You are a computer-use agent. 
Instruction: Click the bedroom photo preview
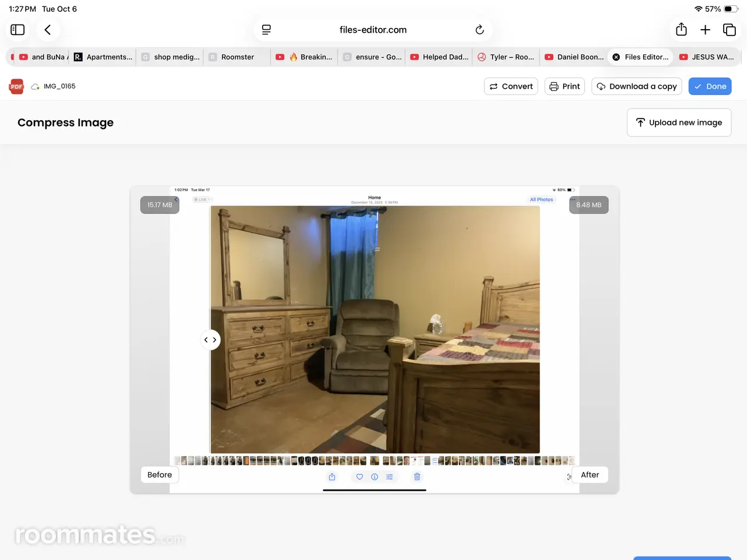coord(375,329)
